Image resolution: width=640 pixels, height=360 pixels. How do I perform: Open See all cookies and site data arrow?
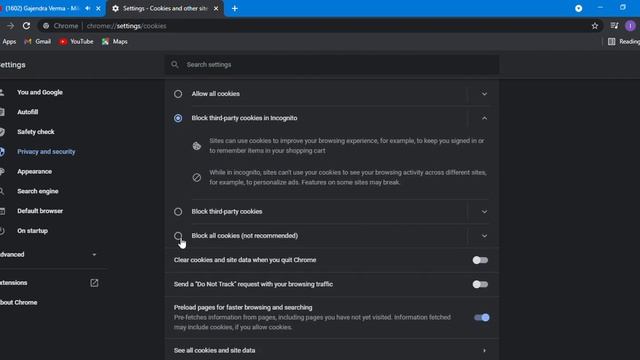(x=484, y=350)
